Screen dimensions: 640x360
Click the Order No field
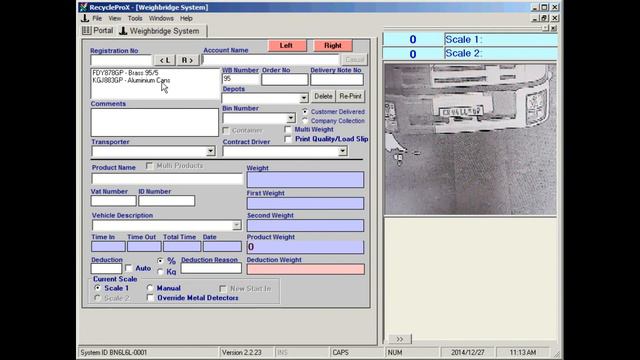(x=284, y=80)
